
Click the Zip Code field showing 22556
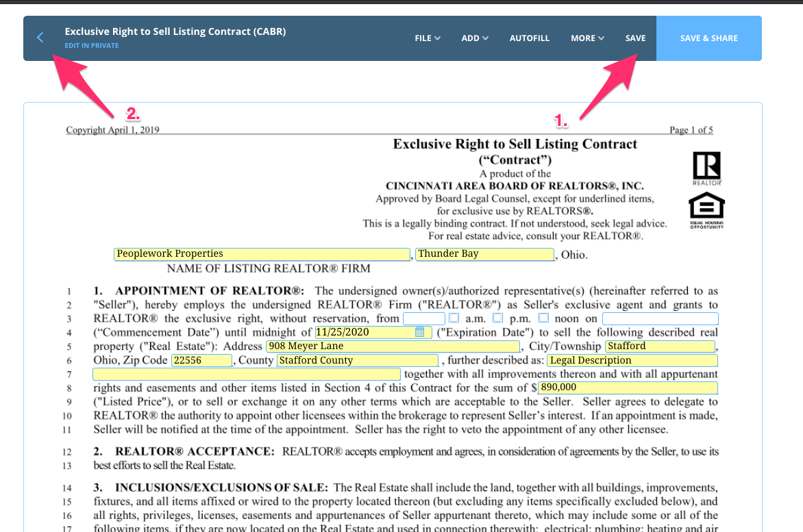(x=201, y=359)
